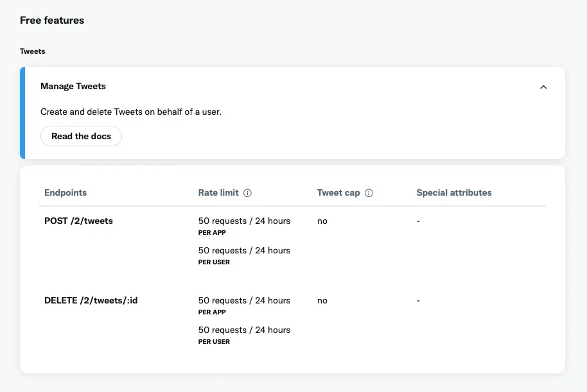Click the Manage Tweets card title
587x392 pixels.
tap(73, 86)
